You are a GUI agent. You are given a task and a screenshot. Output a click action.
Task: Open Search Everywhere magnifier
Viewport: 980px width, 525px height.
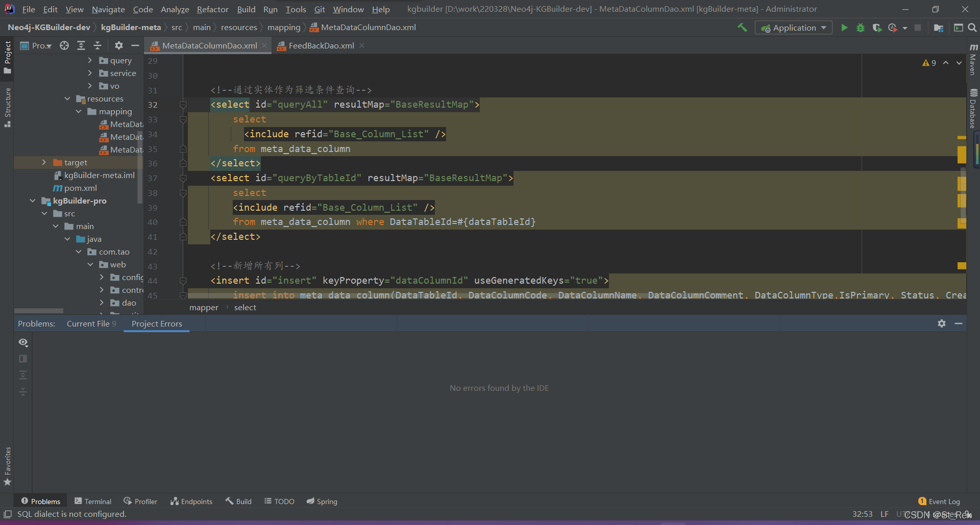pyautogui.click(x=973, y=28)
